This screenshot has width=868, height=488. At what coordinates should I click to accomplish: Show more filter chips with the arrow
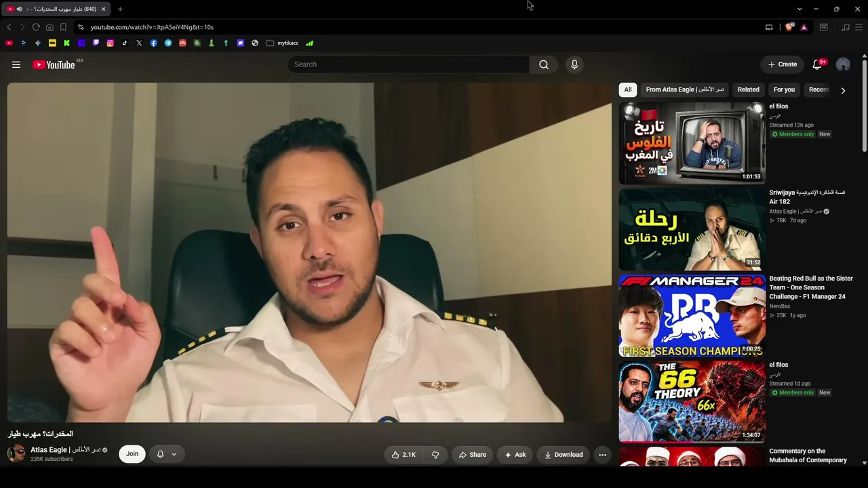(x=843, y=90)
